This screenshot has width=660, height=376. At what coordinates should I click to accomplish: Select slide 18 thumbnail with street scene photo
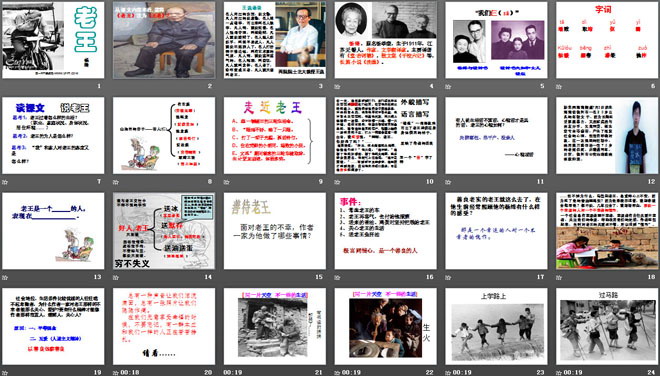[x=607, y=231]
